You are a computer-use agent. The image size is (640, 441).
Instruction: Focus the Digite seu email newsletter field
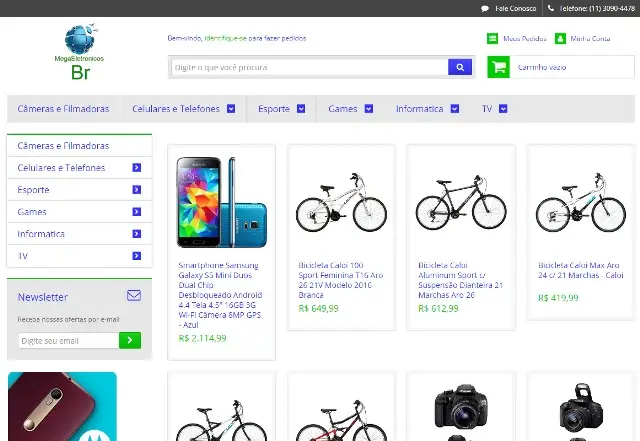pos(69,341)
